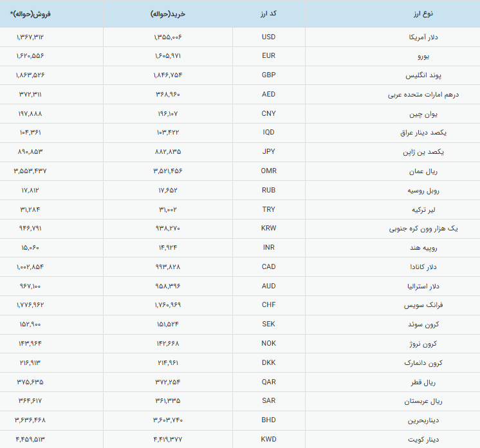The width and height of the screenshot is (480, 448).
Task: Click the 'خرید(حواله)' column header
Action: (x=167, y=14)
